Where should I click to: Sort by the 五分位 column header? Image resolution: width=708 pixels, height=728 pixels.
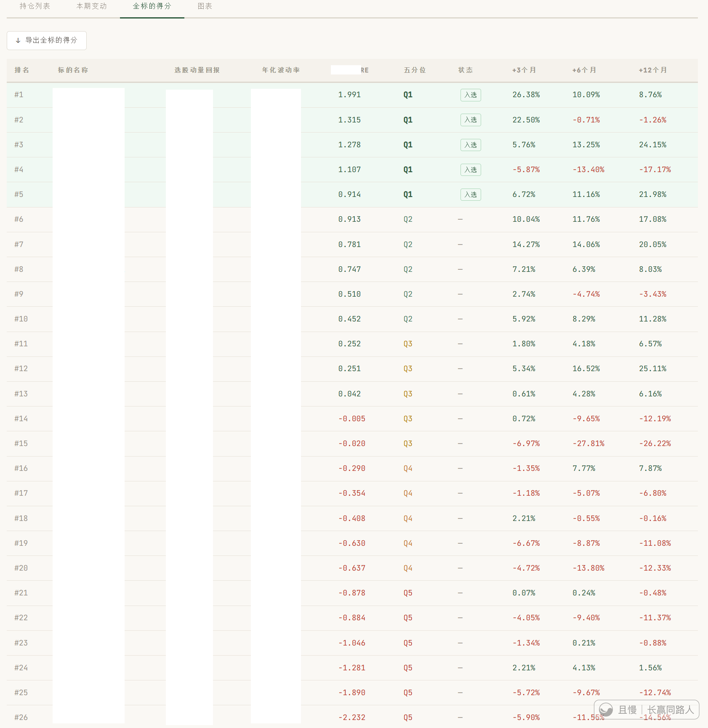coord(415,70)
